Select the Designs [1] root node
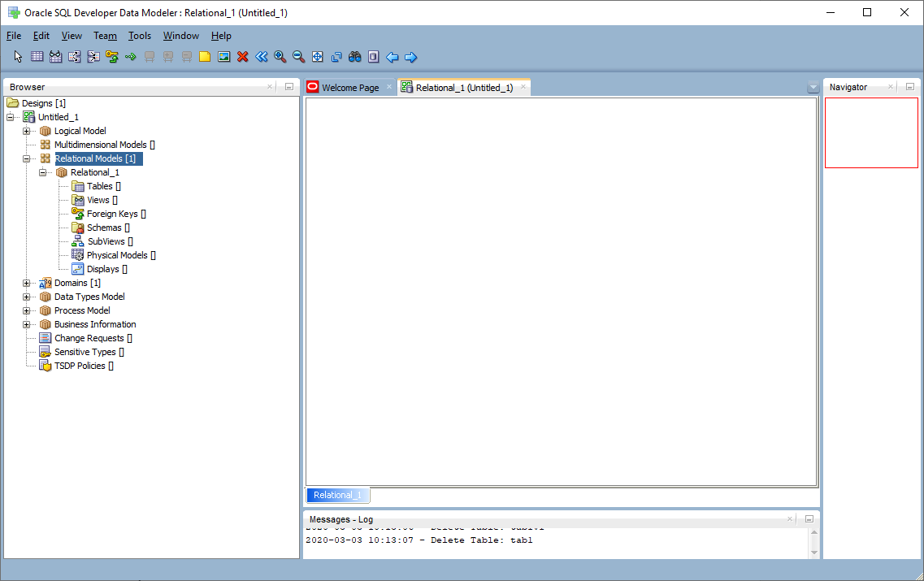The height and width of the screenshot is (581, 924). [44, 103]
